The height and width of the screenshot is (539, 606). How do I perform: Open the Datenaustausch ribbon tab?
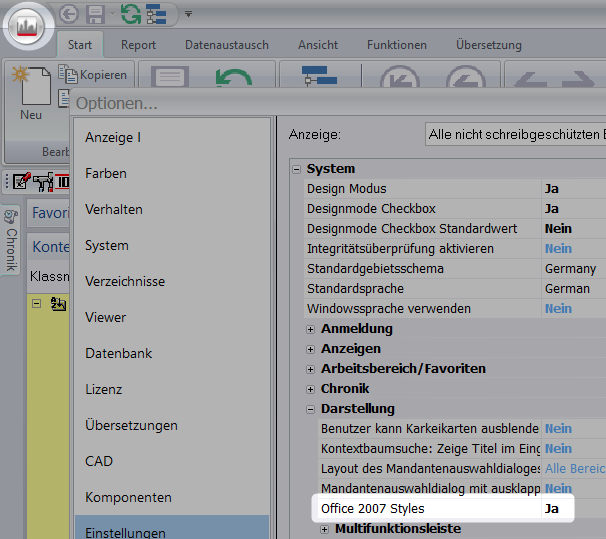point(227,45)
